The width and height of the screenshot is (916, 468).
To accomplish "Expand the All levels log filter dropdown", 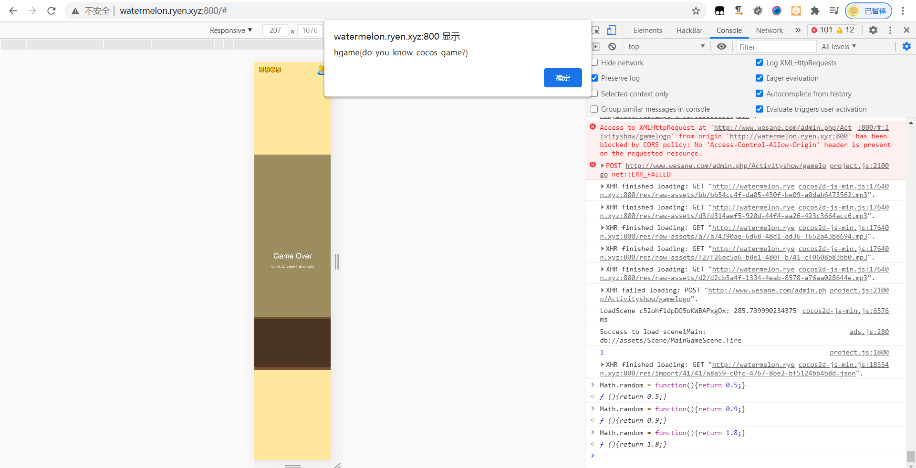I will click(840, 46).
